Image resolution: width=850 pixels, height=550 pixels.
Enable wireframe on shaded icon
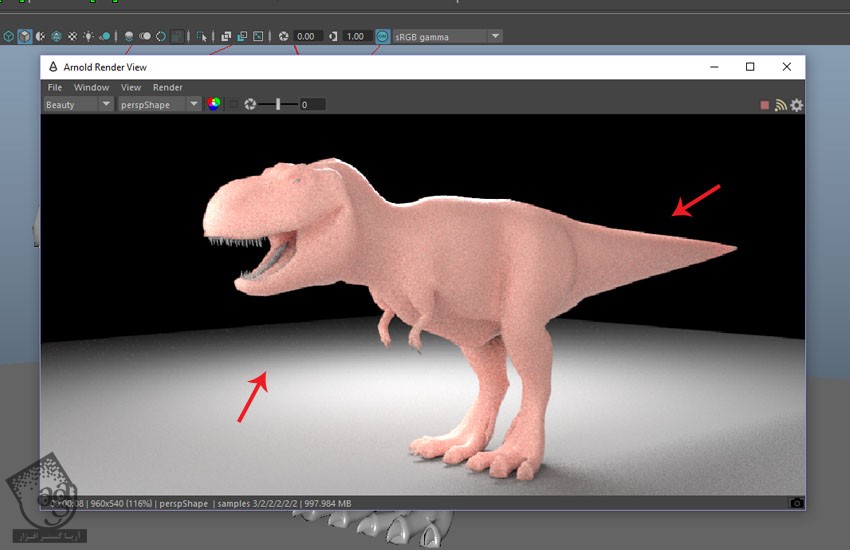(56, 36)
